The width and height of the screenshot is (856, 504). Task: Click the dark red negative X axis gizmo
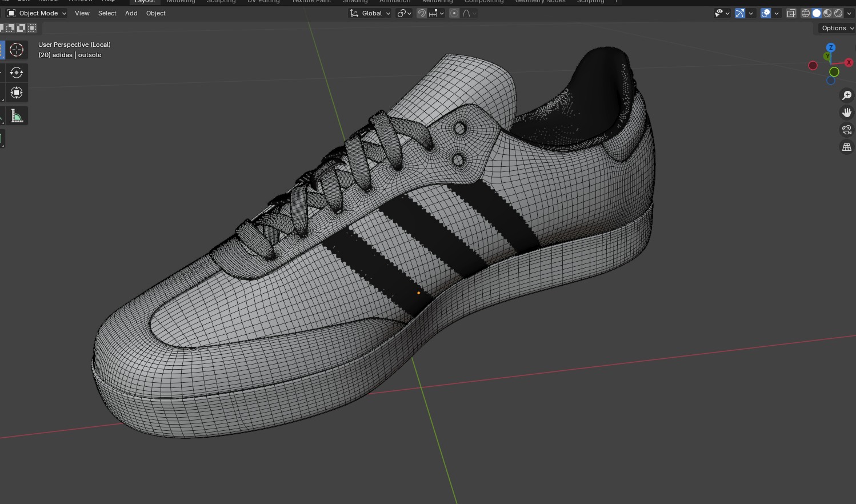tap(813, 66)
